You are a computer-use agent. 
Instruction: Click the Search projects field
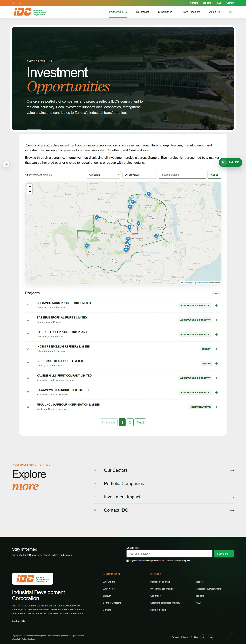coord(182,175)
